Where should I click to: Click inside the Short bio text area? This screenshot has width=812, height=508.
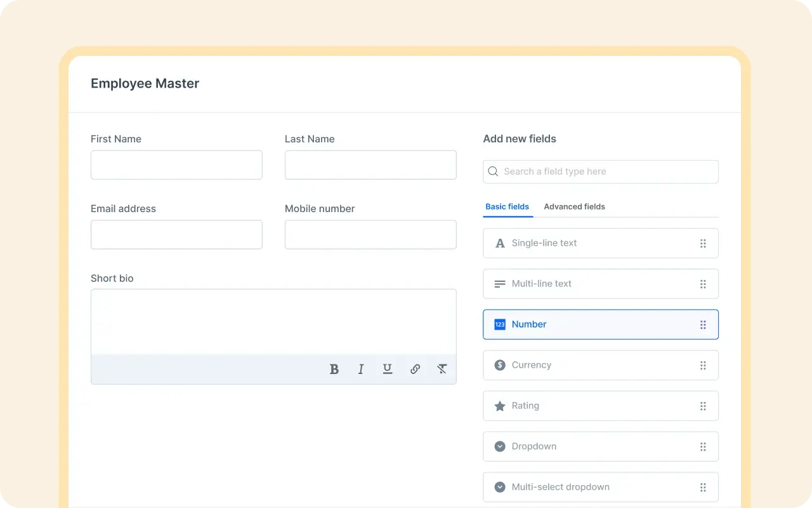pos(273,322)
